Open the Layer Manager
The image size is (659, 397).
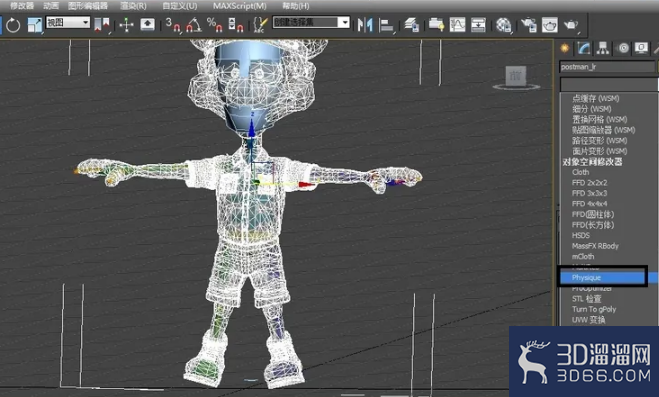pyautogui.click(x=411, y=25)
